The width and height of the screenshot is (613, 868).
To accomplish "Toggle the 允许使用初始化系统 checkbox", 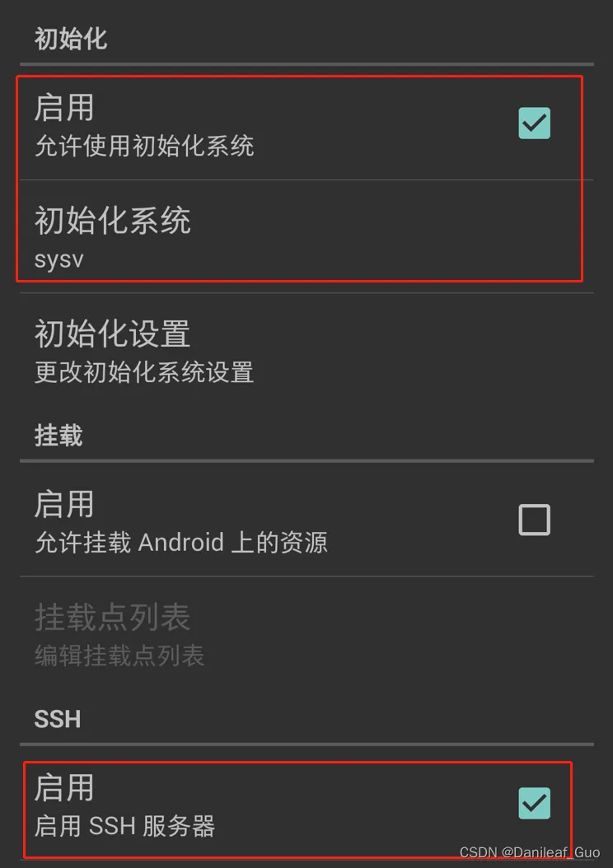I will (x=535, y=123).
